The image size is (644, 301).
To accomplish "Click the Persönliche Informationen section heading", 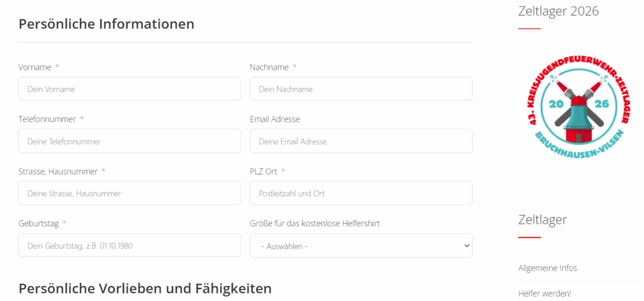I will [106, 24].
